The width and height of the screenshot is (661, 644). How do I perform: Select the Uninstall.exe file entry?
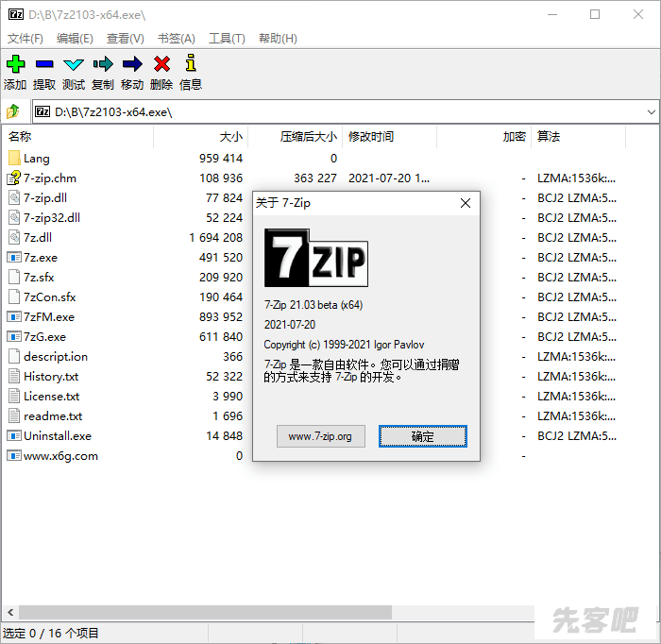pyautogui.click(x=57, y=436)
